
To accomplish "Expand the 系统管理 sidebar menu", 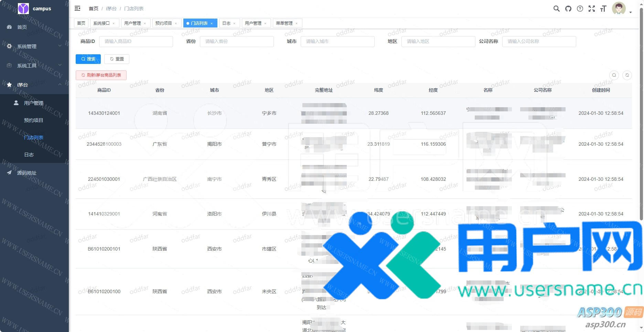I will click(34, 46).
